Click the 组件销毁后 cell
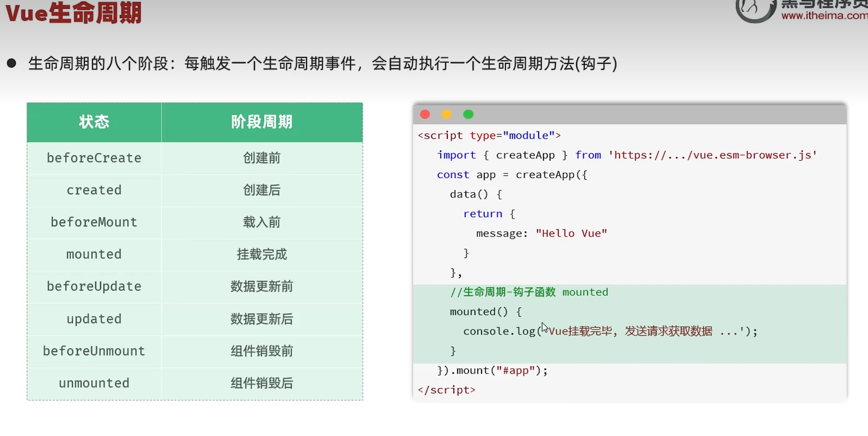This screenshot has width=868, height=436. point(262,383)
